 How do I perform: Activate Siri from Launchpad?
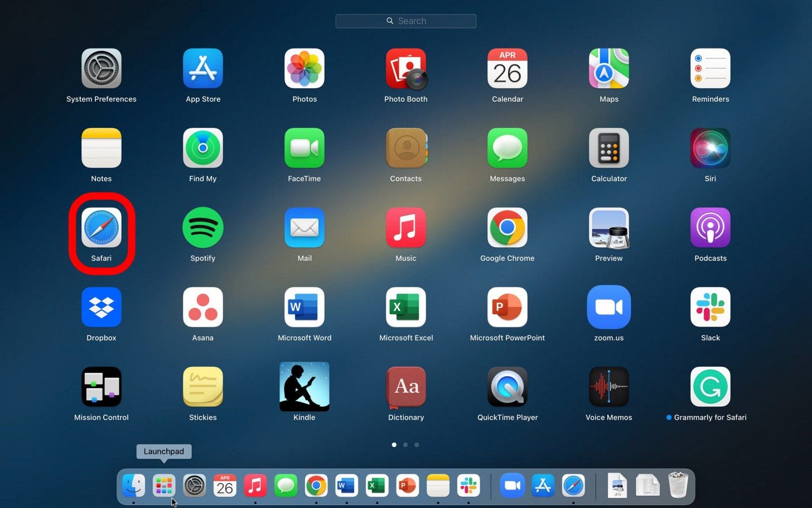(710, 148)
